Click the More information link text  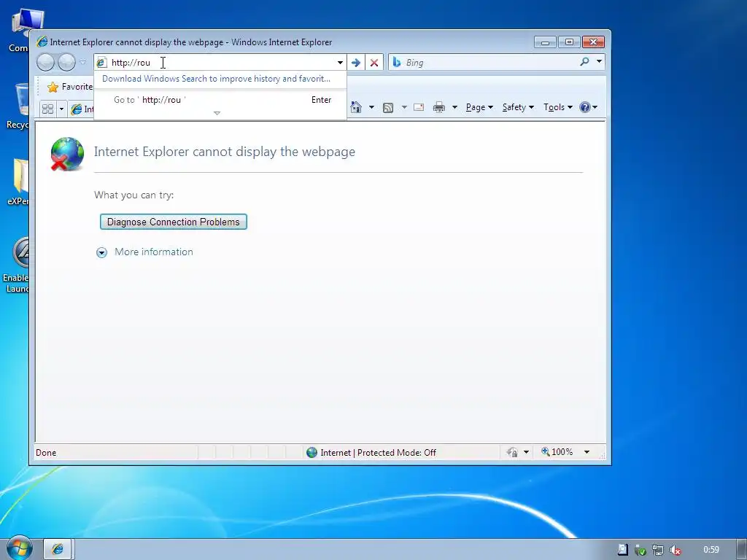tap(154, 252)
